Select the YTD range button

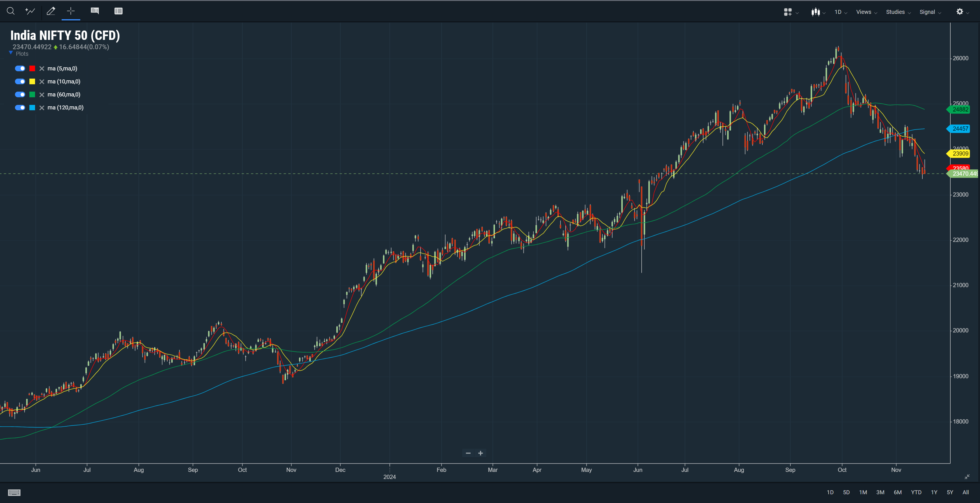click(x=916, y=492)
